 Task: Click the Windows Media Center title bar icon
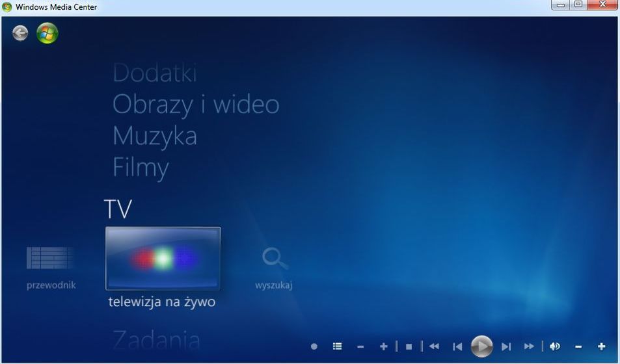7,6
